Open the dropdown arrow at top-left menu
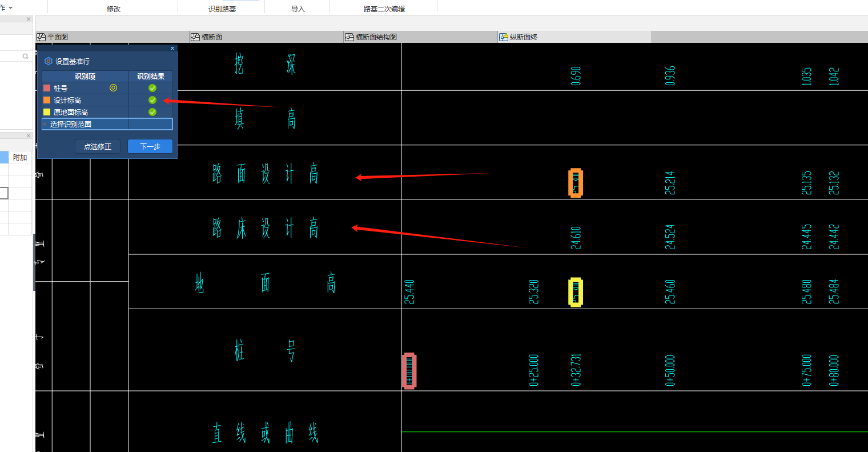The height and width of the screenshot is (452, 868). [x=10, y=8]
